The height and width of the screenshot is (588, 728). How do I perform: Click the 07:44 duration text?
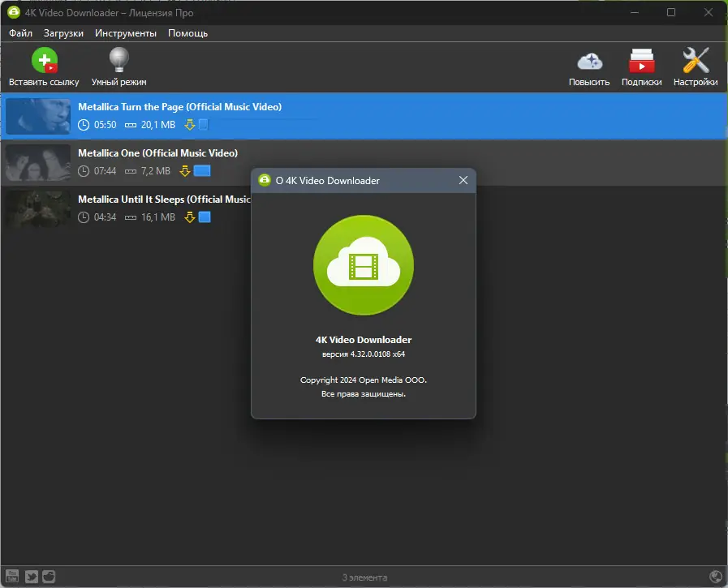click(105, 171)
